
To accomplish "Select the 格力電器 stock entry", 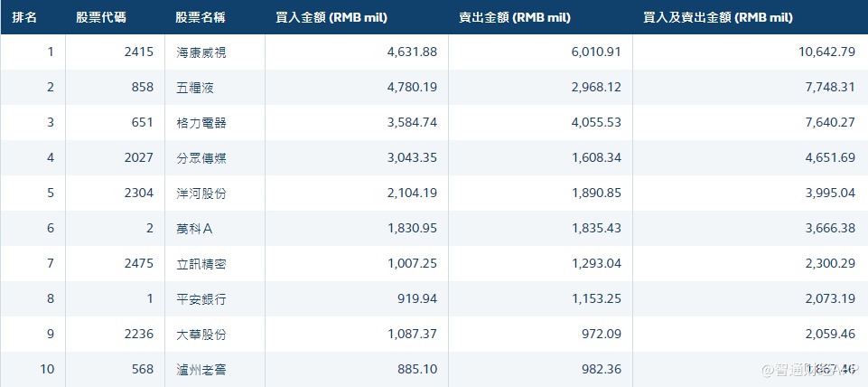I will pos(201,123).
